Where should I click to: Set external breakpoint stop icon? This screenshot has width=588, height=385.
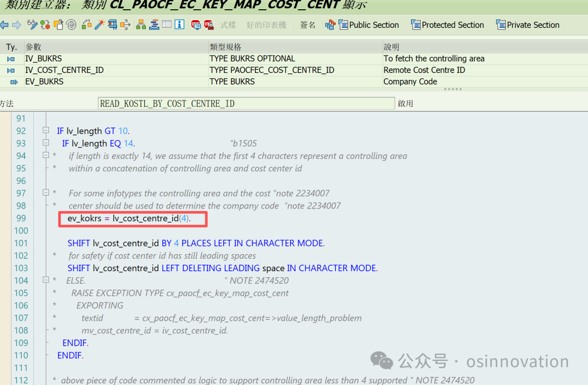pyautogui.click(x=209, y=25)
